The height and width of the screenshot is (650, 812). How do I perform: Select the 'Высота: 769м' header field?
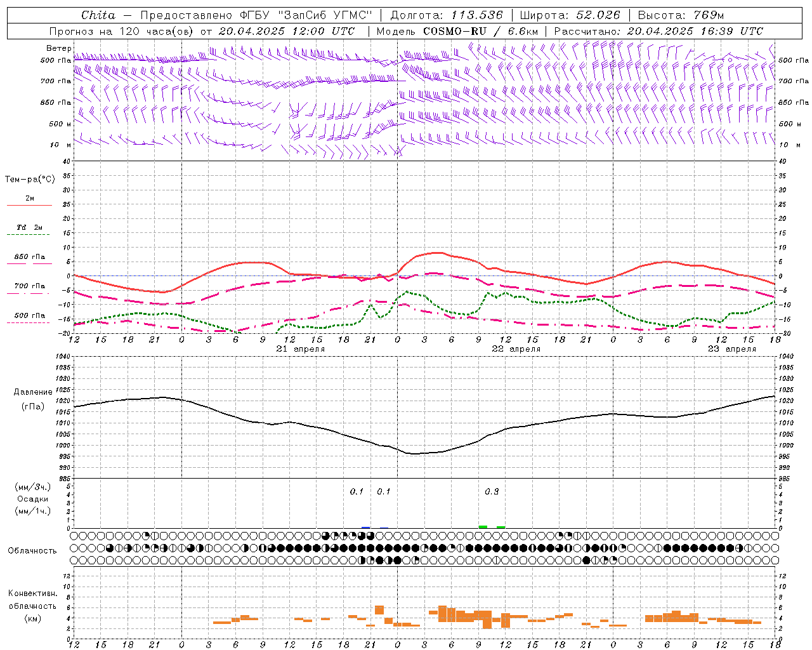(681, 15)
